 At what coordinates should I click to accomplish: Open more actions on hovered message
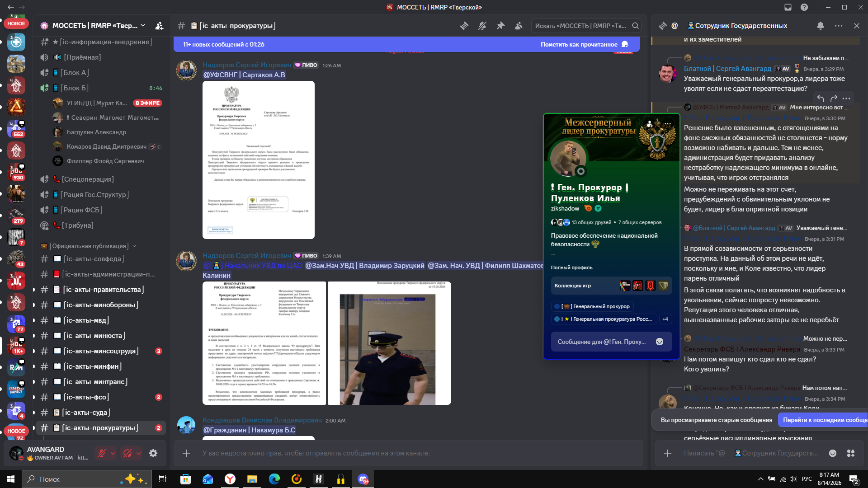[x=847, y=98]
